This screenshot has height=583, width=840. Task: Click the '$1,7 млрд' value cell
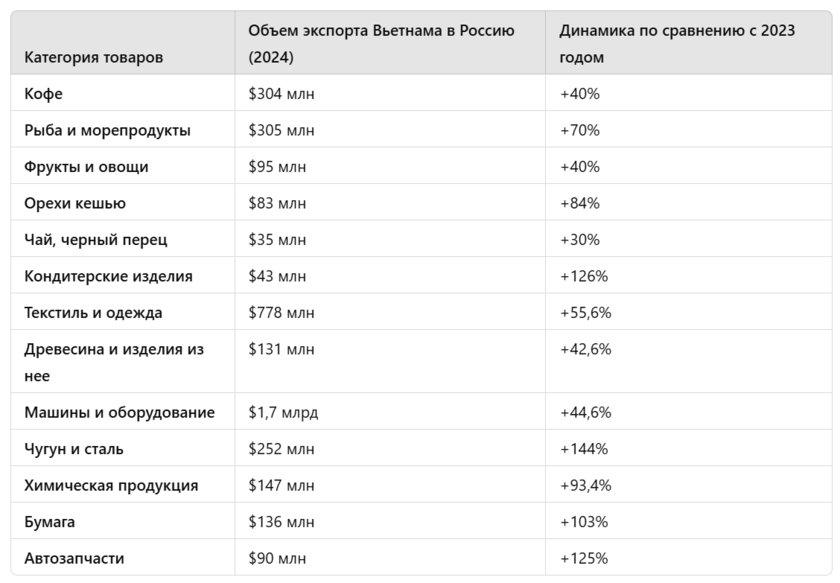[x=284, y=412]
